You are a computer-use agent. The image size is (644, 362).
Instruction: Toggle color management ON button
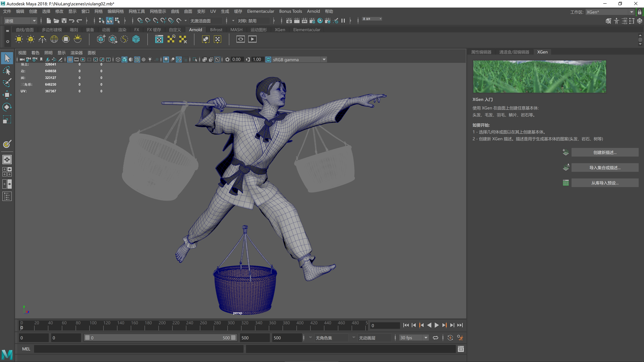(x=268, y=59)
